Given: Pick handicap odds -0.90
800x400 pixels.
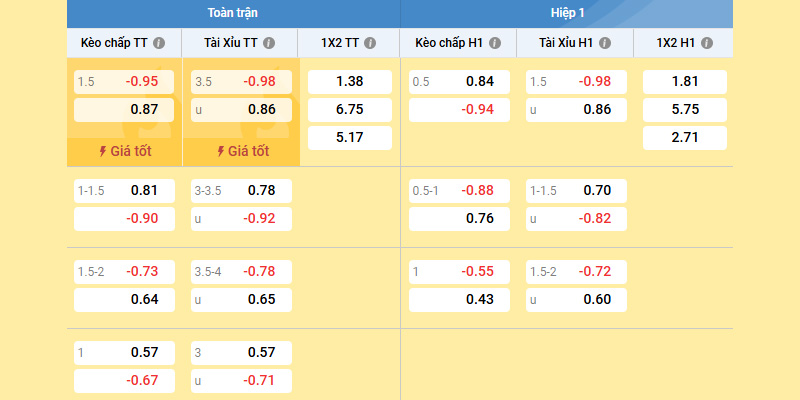Looking at the screenshot, I should click(124, 219).
